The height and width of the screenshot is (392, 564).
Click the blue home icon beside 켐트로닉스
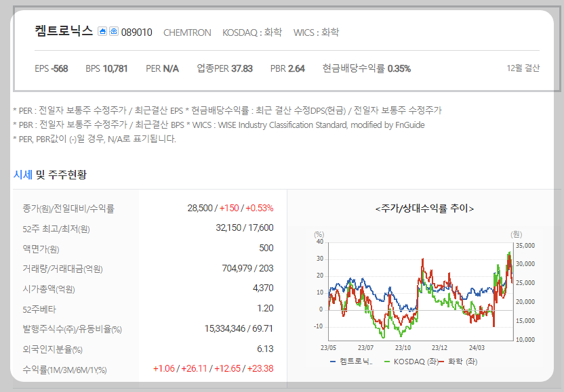[102, 31]
